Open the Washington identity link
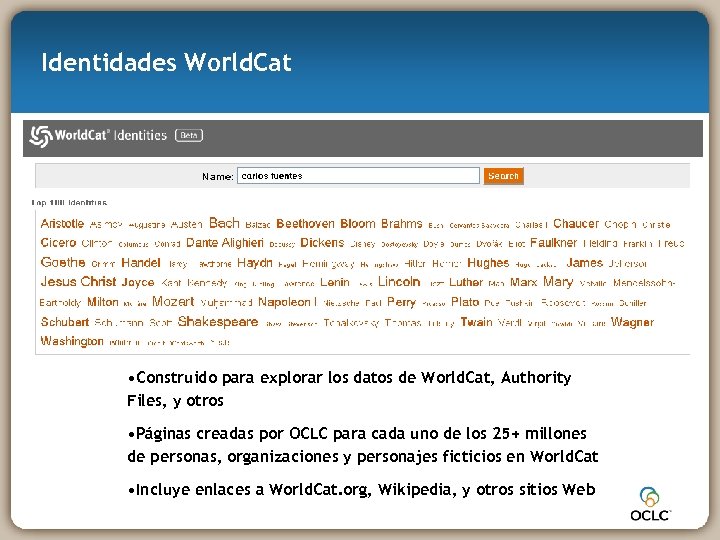Viewport: 720px width, 540px height. pos(72,341)
